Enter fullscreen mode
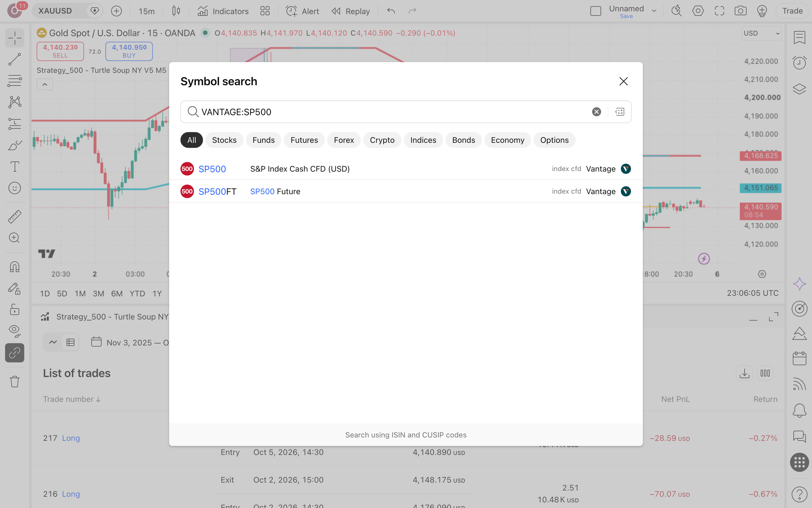 coord(719,11)
